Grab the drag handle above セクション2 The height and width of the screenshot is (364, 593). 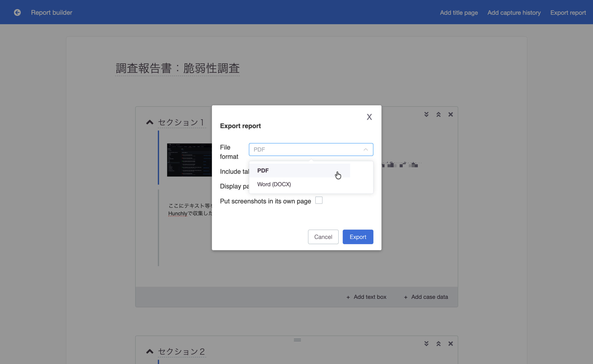(297, 340)
